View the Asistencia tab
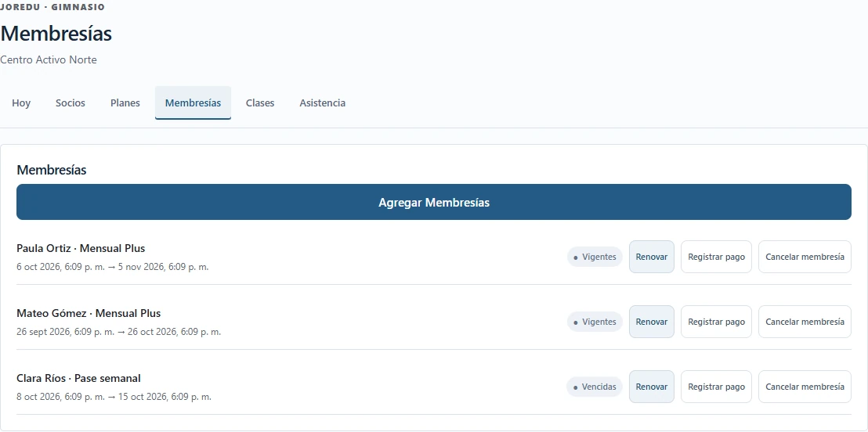868x432 pixels. pos(323,103)
